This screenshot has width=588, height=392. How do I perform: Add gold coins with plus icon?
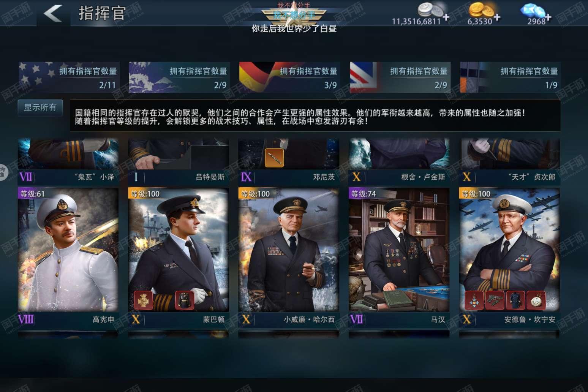[x=497, y=17]
